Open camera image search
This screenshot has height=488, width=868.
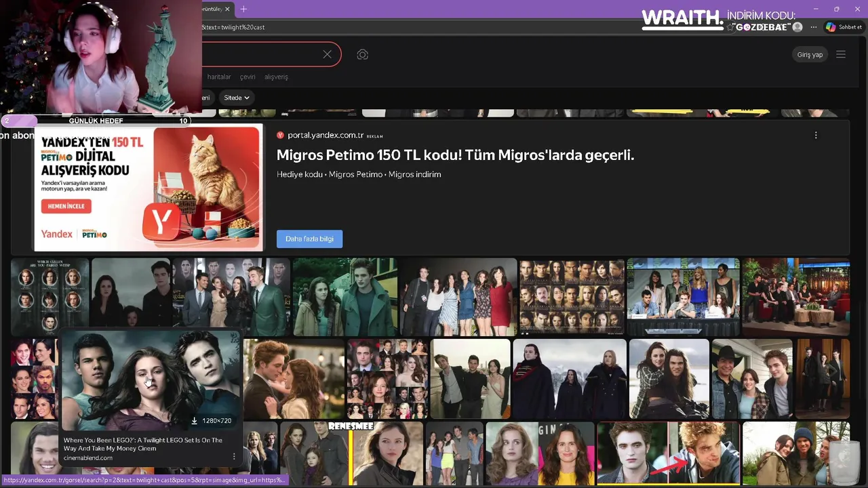tap(363, 54)
